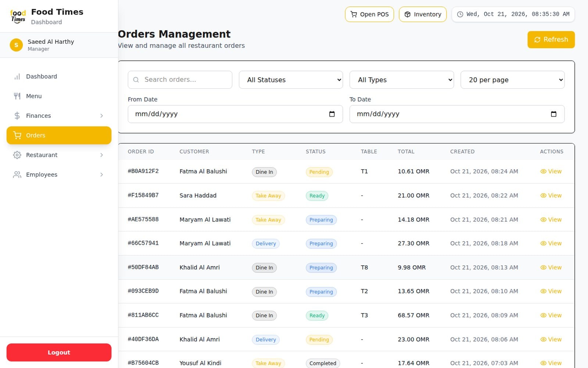Click in the Search orders field
Image resolution: width=588 pixels, height=368 pixels.
click(x=180, y=80)
